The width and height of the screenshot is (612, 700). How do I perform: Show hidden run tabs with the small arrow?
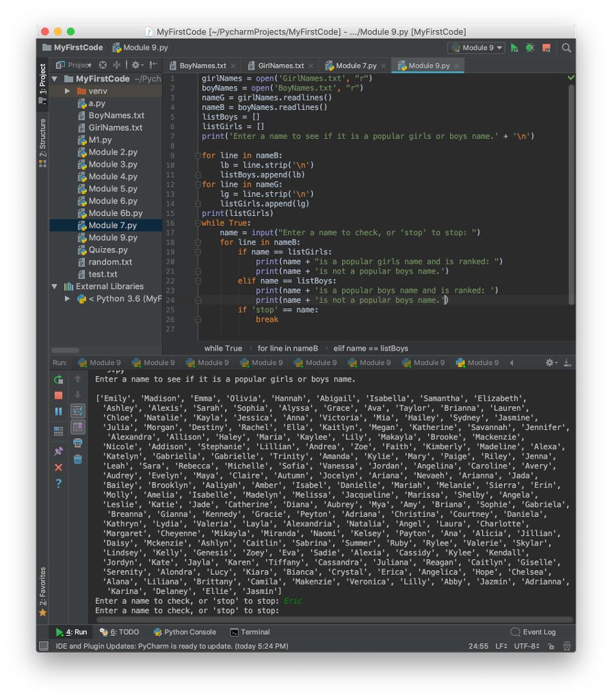[511, 363]
